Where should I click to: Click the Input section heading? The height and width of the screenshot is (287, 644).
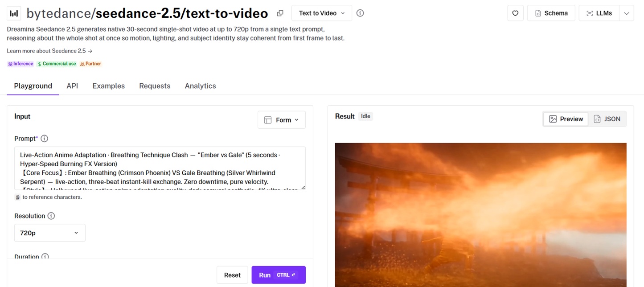[22, 116]
